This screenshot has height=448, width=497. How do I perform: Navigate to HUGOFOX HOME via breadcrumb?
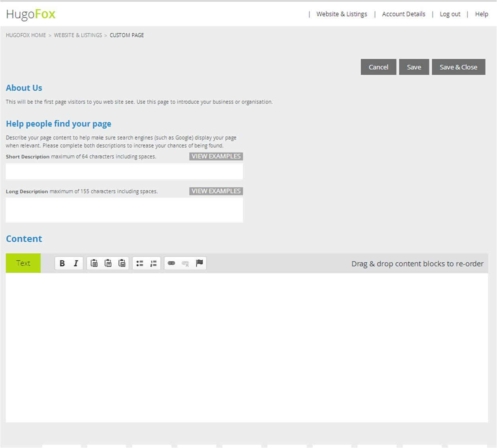click(x=25, y=35)
